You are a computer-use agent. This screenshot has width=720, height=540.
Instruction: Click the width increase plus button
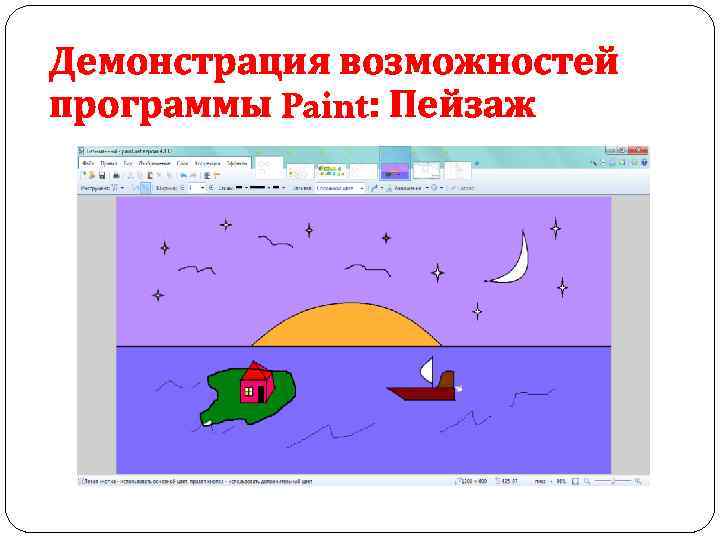pos(211,188)
